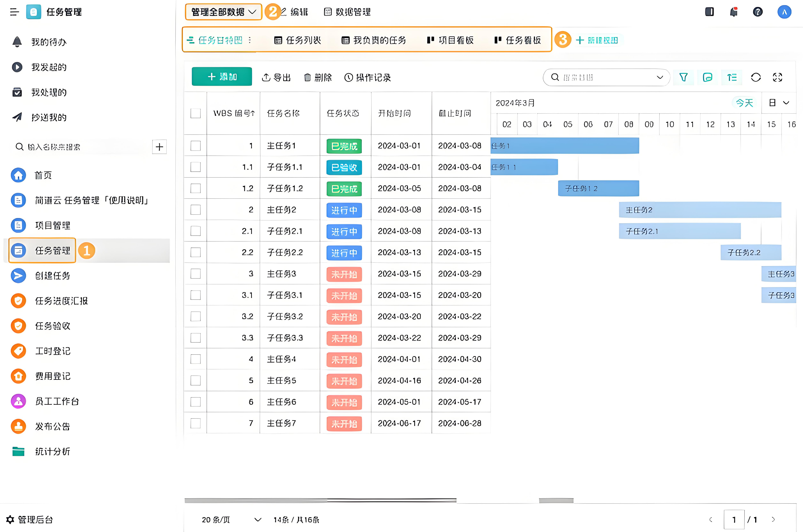Viewport: 803px width, 532px height.
Task: Check the row for 主任务1
Action: pos(195,146)
